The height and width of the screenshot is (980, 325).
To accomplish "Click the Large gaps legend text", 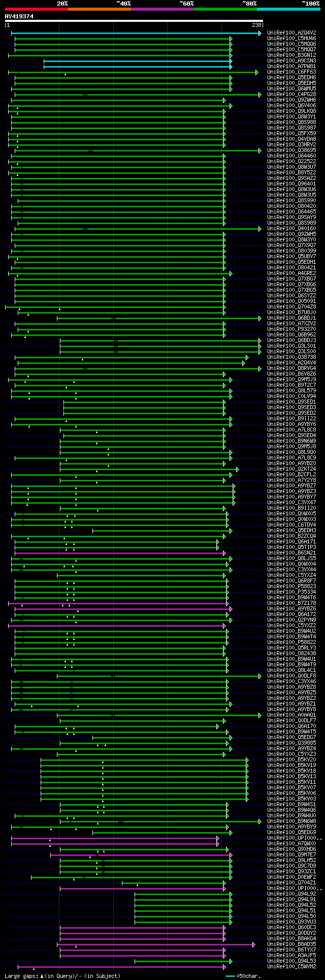I will tap(21, 976).
